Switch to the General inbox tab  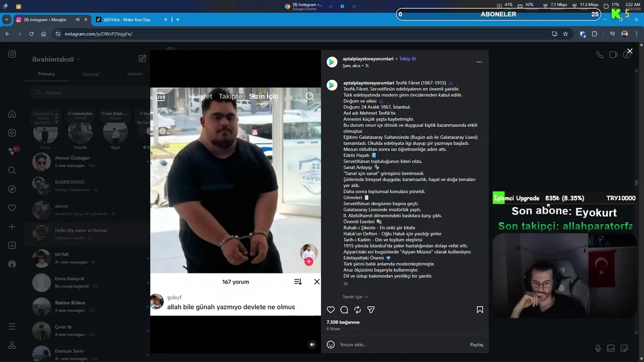tap(91, 74)
